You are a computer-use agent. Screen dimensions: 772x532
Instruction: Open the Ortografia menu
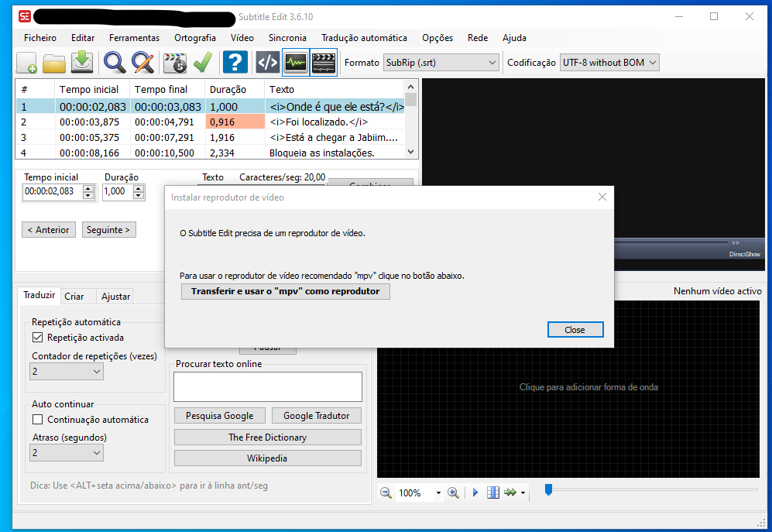pos(195,38)
